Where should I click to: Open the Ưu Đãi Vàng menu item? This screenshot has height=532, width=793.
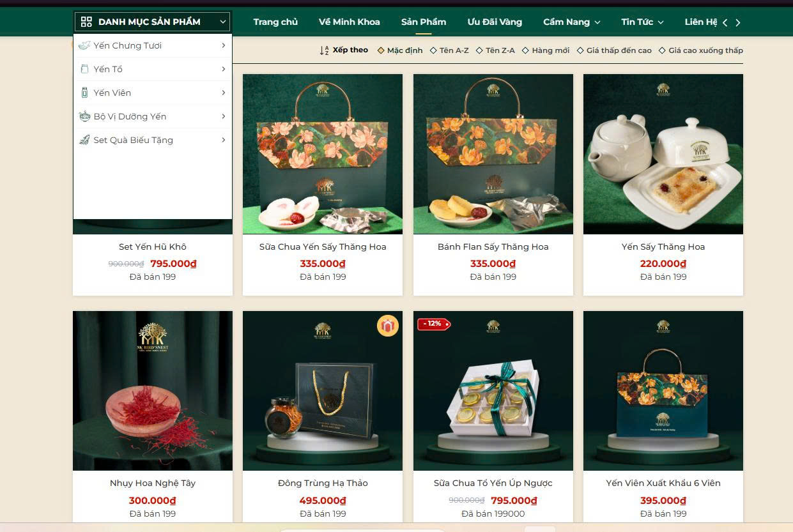point(495,22)
